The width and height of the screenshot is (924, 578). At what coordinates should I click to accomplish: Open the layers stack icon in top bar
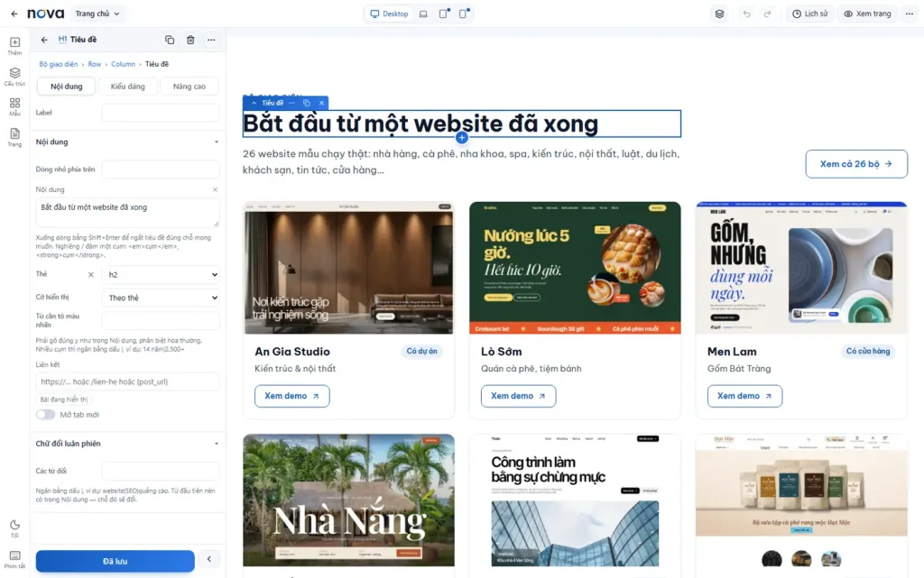coord(719,14)
